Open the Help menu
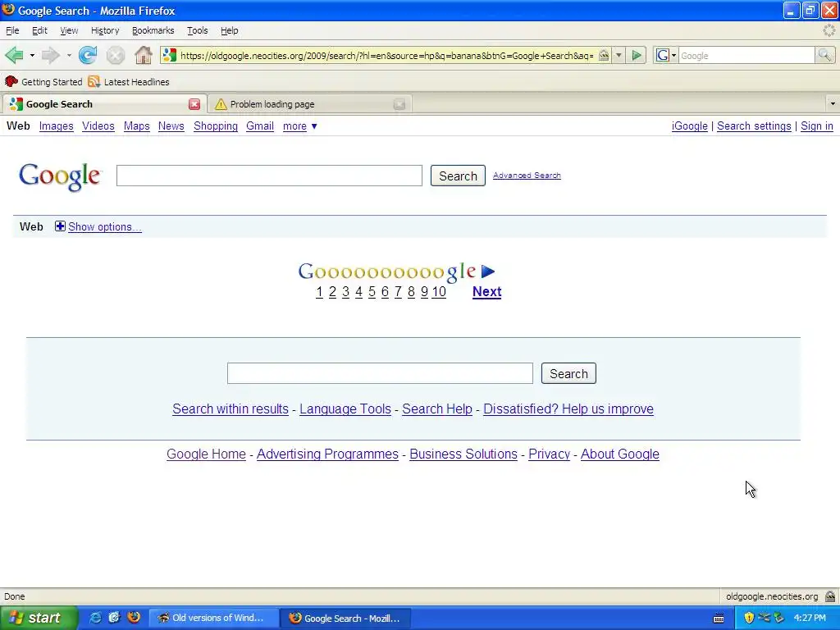The width and height of the screenshot is (840, 630). tap(230, 30)
